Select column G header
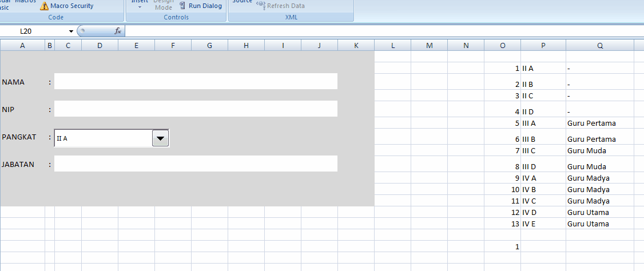 point(209,46)
